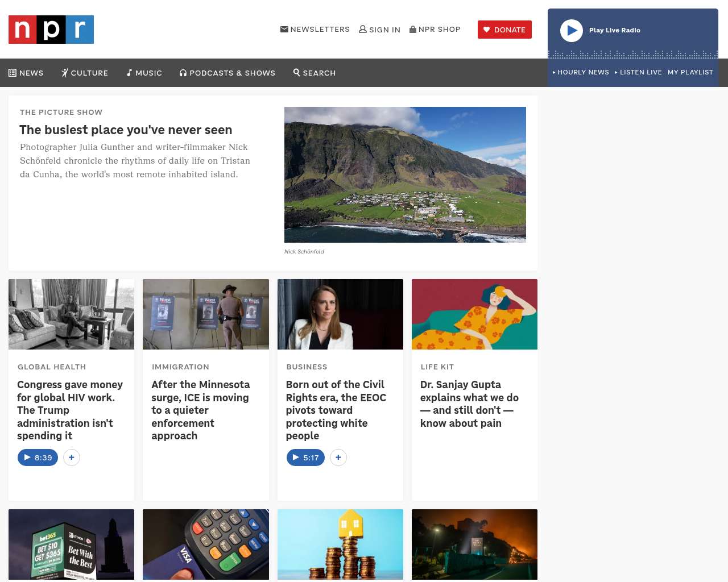Image resolution: width=728 pixels, height=582 pixels.
Task: Read the Dr. Sanjay Gupta pain article
Action: 469,404
